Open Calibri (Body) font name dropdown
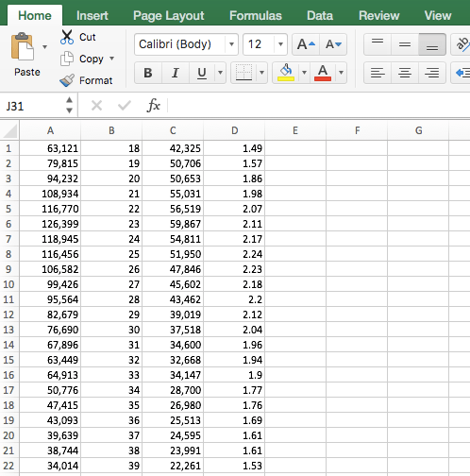The height and width of the screenshot is (476, 470). coord(231,44)
